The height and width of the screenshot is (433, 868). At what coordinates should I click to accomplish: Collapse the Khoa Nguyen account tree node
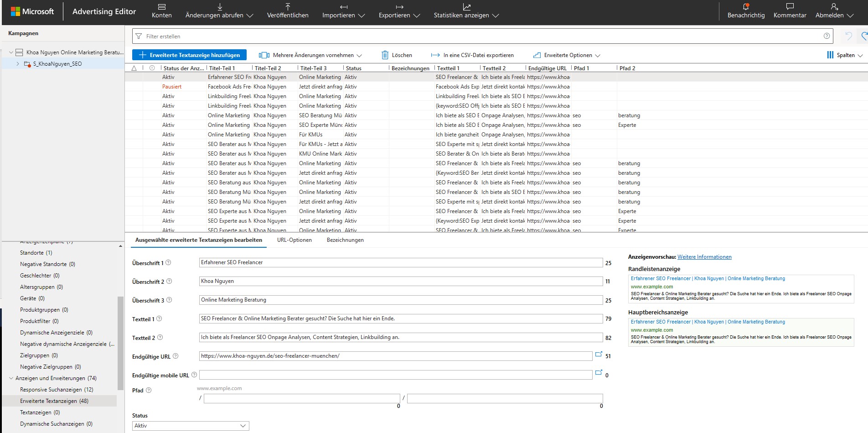(11, 52)
